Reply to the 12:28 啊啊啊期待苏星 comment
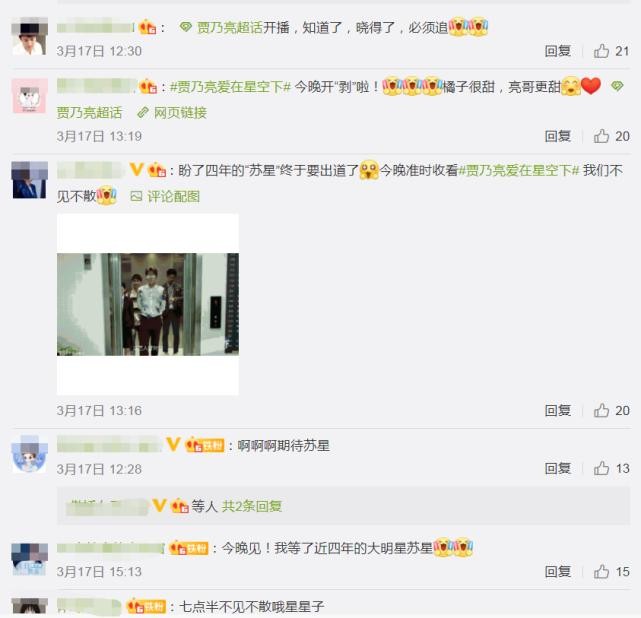 point(558,468)
